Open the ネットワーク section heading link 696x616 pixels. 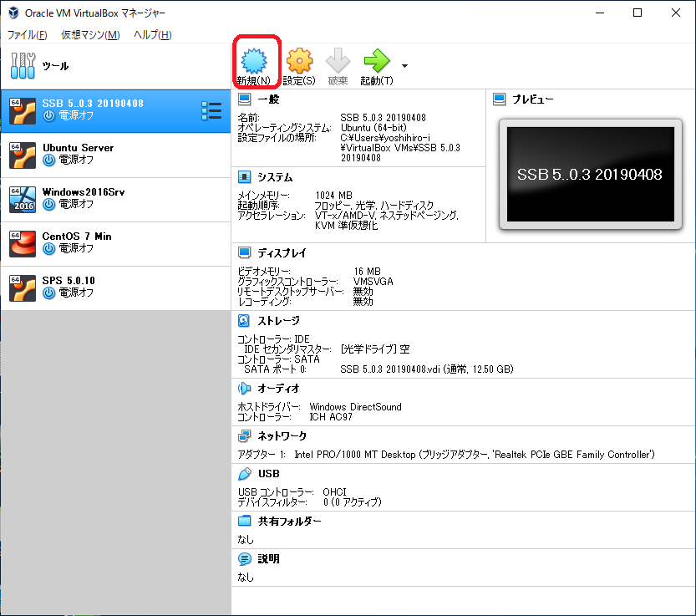pyautogui.click(x=282, y=436)
